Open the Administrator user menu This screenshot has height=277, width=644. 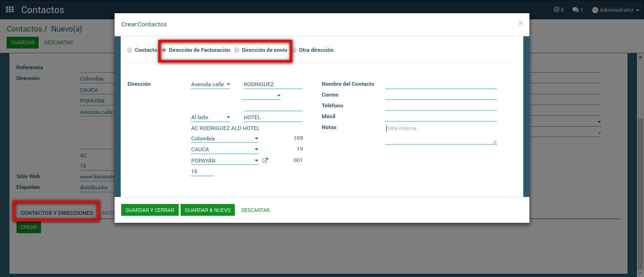click(x=616, y=10)
